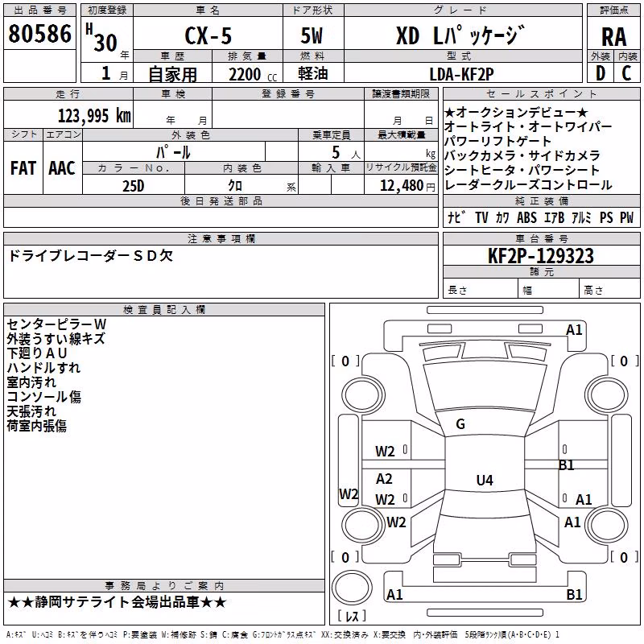The height and width of the screenshot is (644, 644).
Task: Click the アルミ equipment label
Action: pos(581,217)
